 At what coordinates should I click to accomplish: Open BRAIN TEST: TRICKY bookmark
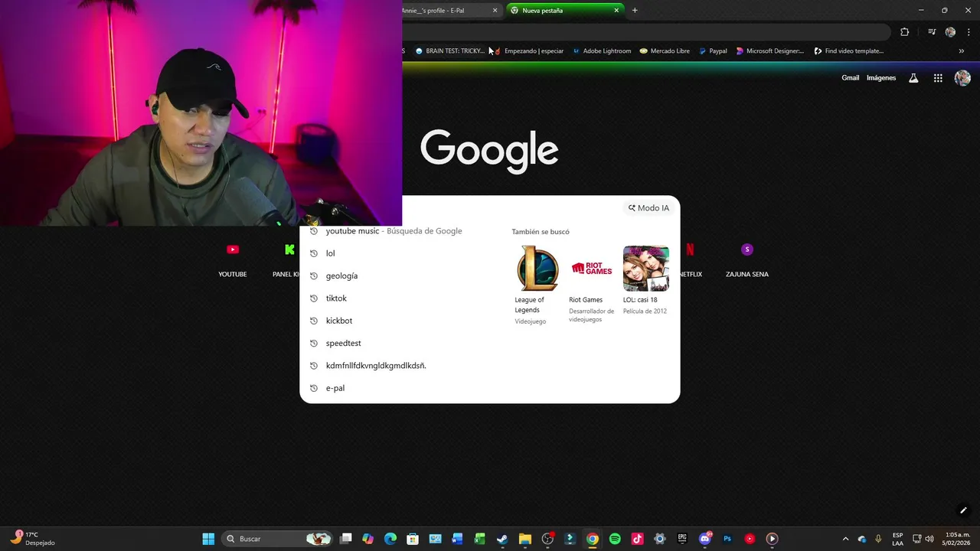tap(450, 51)
